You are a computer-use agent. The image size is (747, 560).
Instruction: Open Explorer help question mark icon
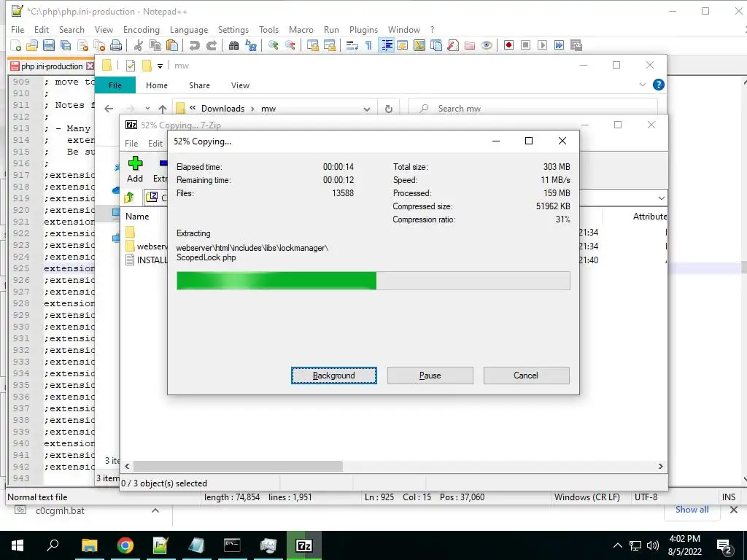[659, 85]
